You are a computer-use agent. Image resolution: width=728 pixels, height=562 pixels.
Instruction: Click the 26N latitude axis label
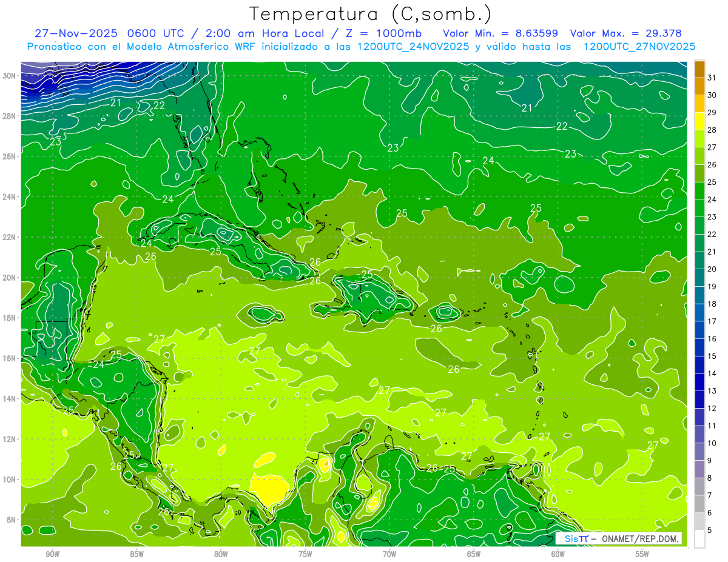point(10,156)
